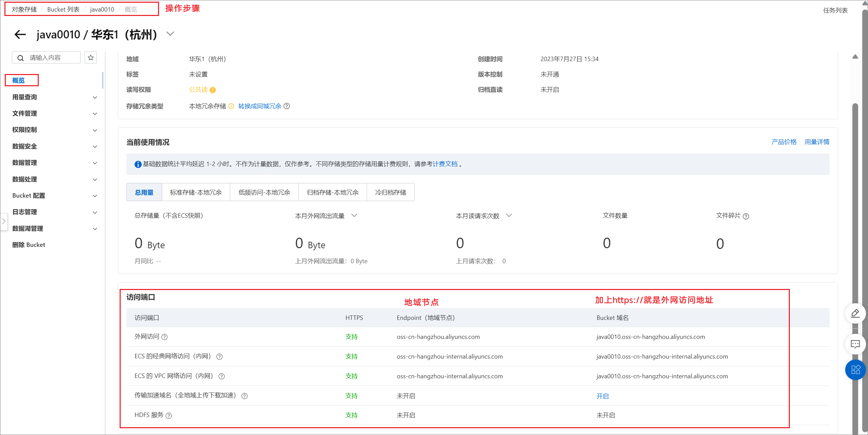The height and width of the screenshot is (435, 868).
Task: Click the sidebar search input field
Action: [51, 58]
